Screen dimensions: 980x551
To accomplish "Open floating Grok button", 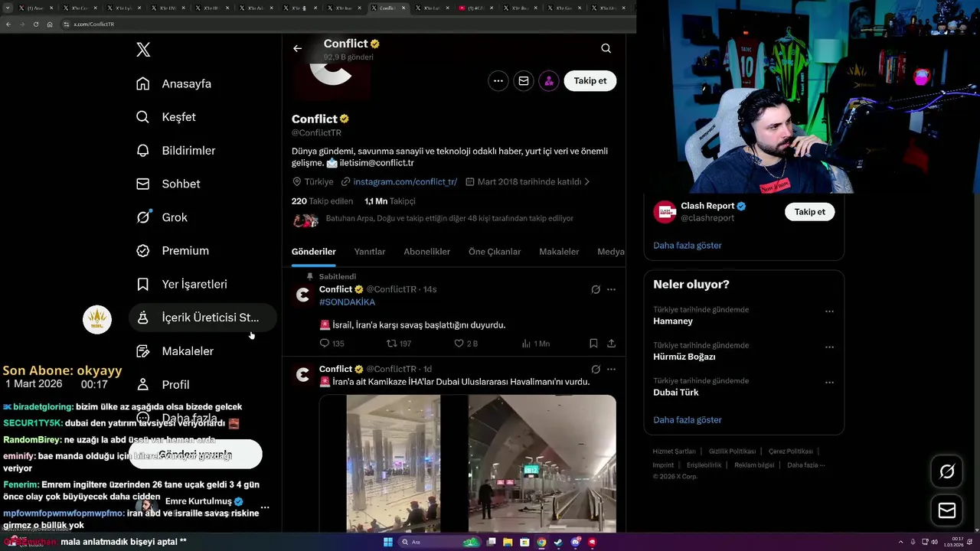I will pos(947,471).
